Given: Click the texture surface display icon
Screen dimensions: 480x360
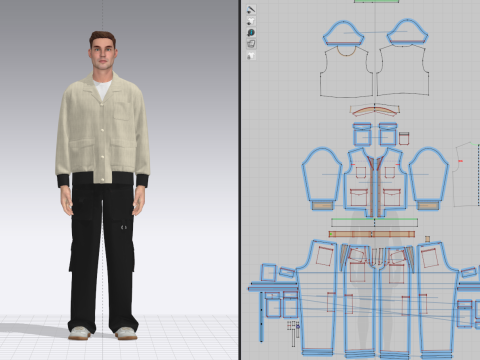Looking at the screenshot, I should coord(251,44).
